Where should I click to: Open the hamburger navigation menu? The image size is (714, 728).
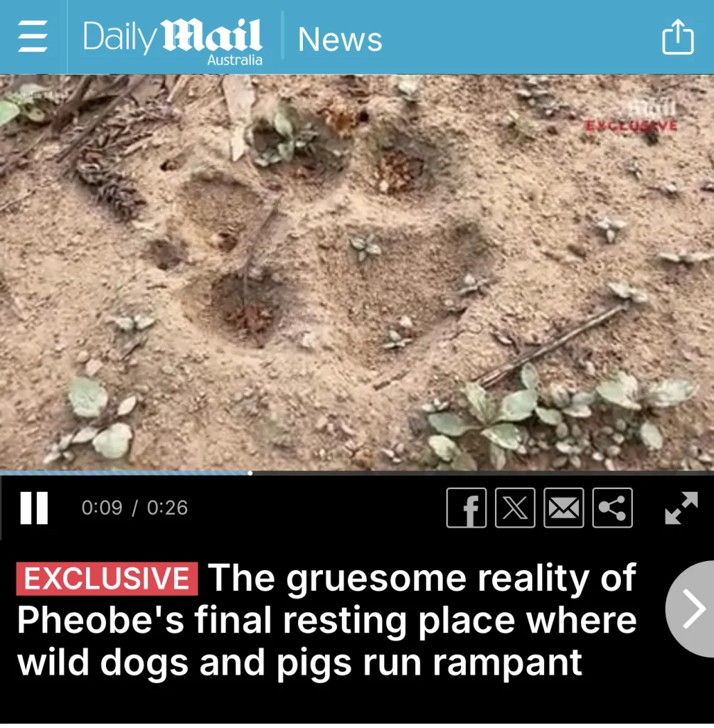33,36
